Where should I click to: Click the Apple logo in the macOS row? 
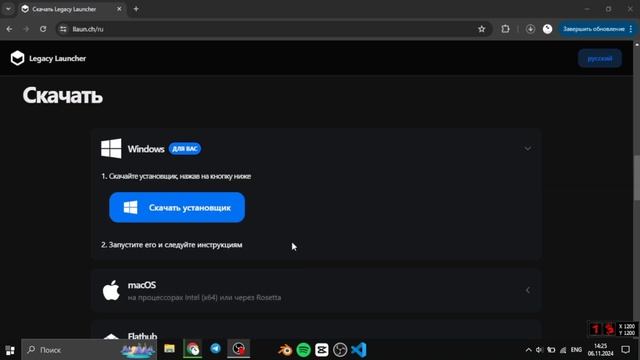click(x=111, y=290)
